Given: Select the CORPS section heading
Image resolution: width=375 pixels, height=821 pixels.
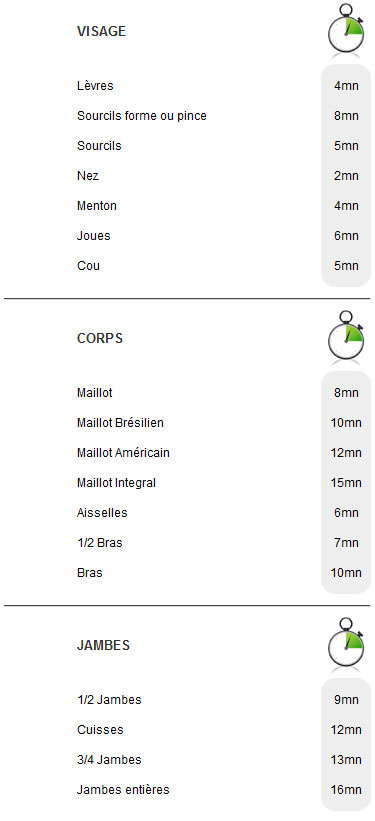Looking at the screenshot, I should click(100, 338).
